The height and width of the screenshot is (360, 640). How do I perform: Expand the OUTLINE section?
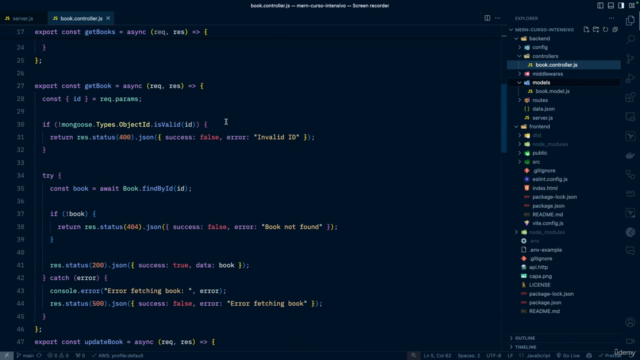click(x=525, y=338)
